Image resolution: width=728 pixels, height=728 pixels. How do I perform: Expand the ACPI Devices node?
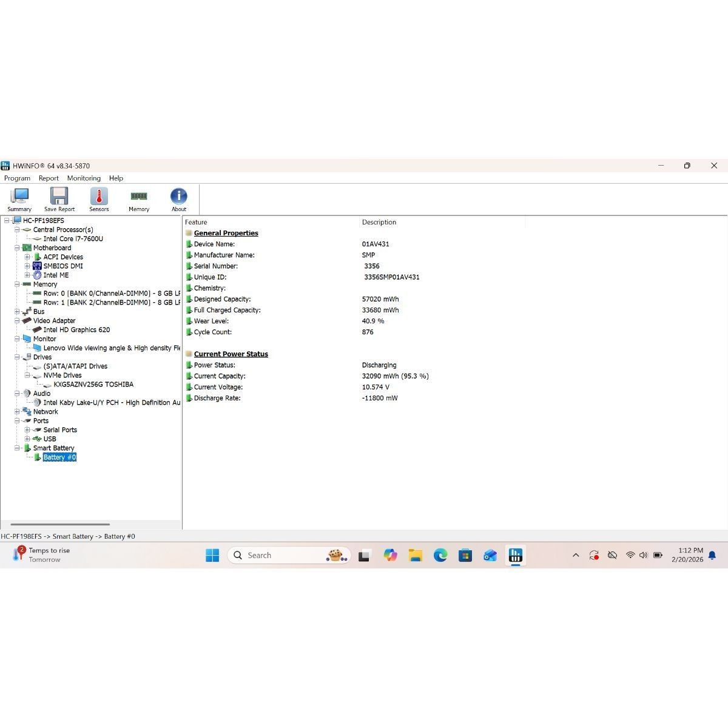27,257
